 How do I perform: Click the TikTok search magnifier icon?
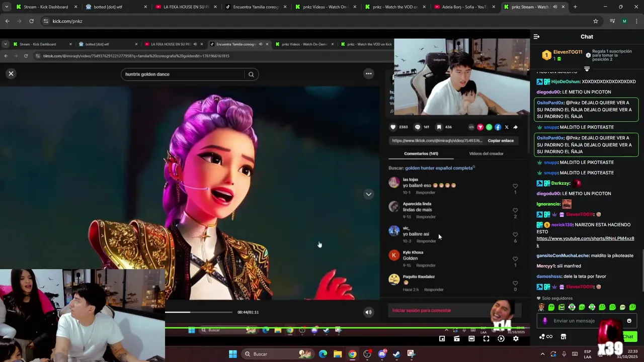click(251, 74)
